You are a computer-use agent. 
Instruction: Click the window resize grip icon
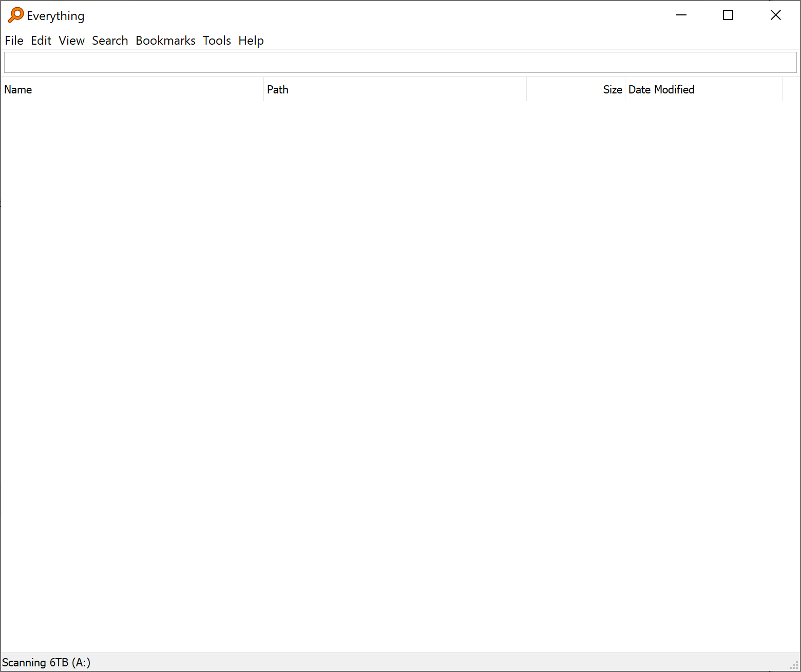[794, 665]
